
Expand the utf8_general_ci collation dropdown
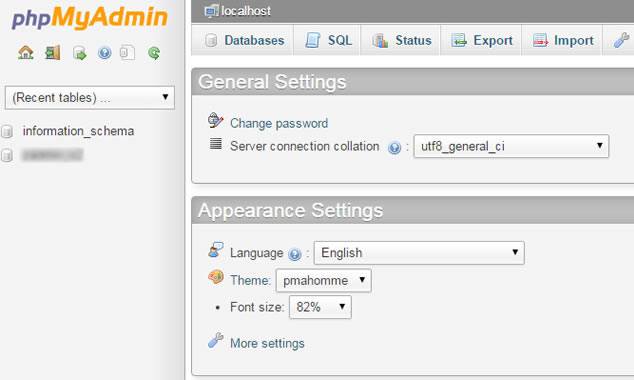click(511, 146)
